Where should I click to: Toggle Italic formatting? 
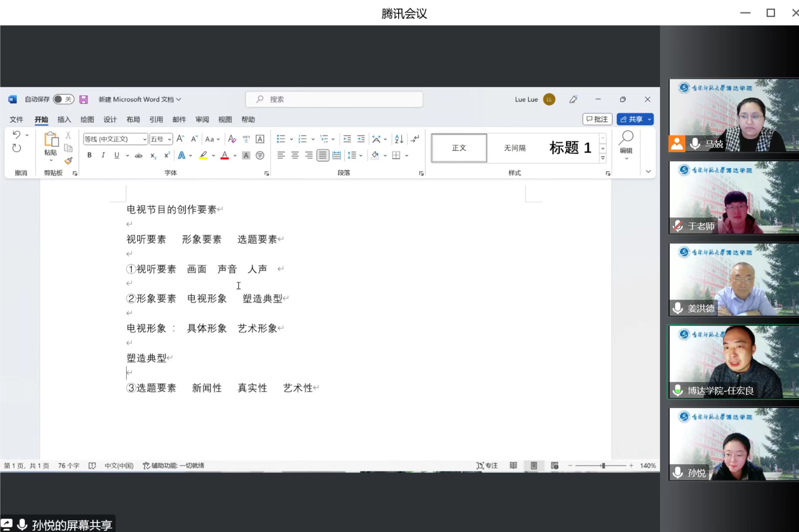coord(103,156)
